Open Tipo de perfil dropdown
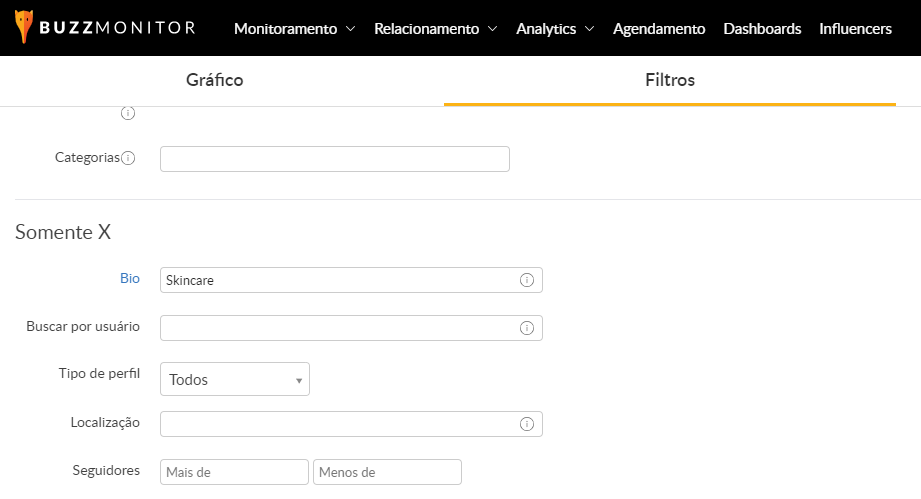This screenshot has width=921, height=499. (x=235, y=380)
